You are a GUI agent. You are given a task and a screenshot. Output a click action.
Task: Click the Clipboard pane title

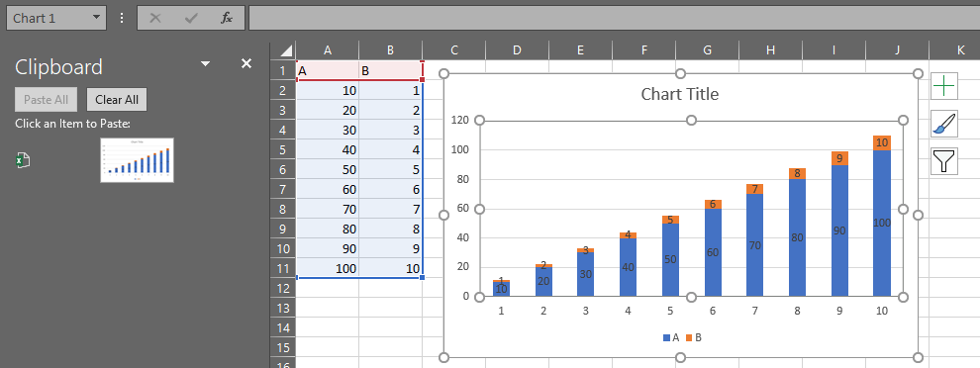click(58, 67)
